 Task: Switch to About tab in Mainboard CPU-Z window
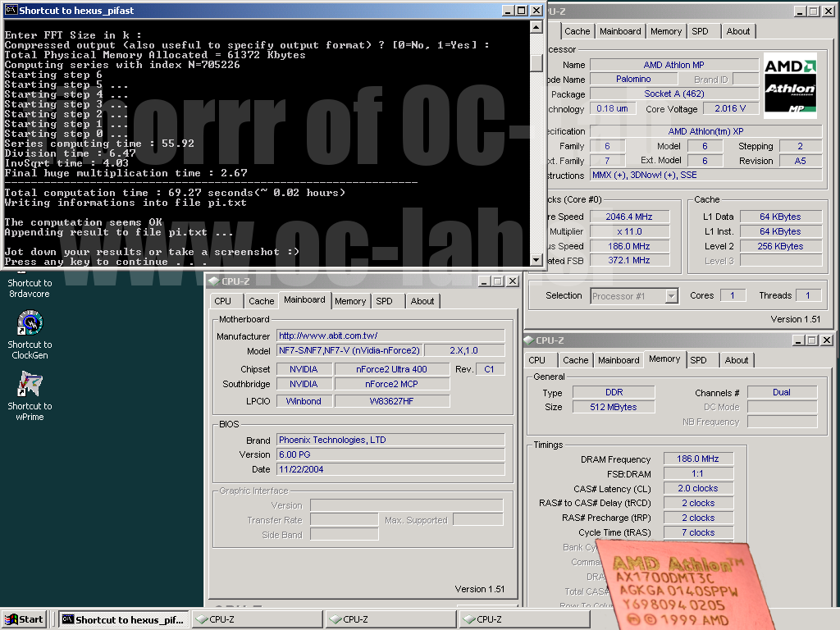[422, 301]
